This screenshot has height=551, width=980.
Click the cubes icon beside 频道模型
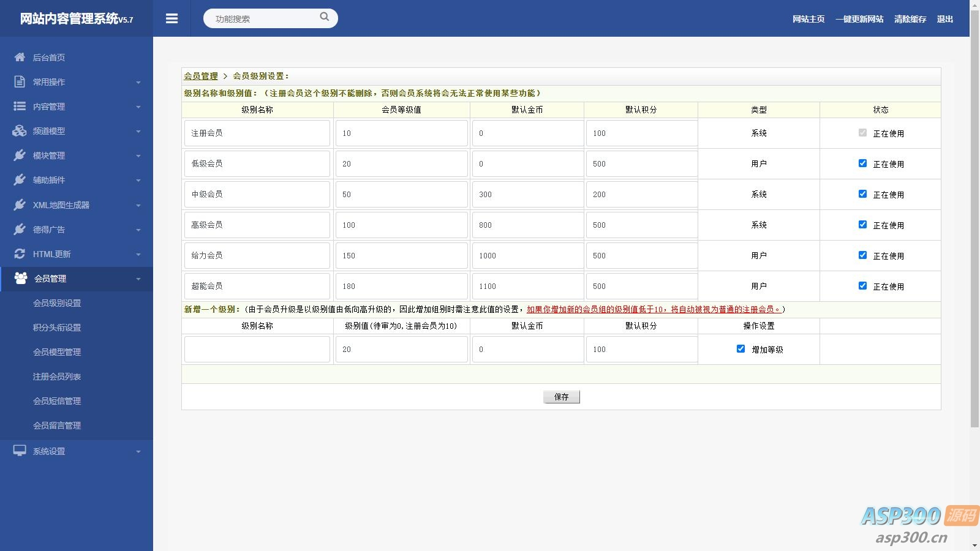pyautogui.click(x=20, y=130)
